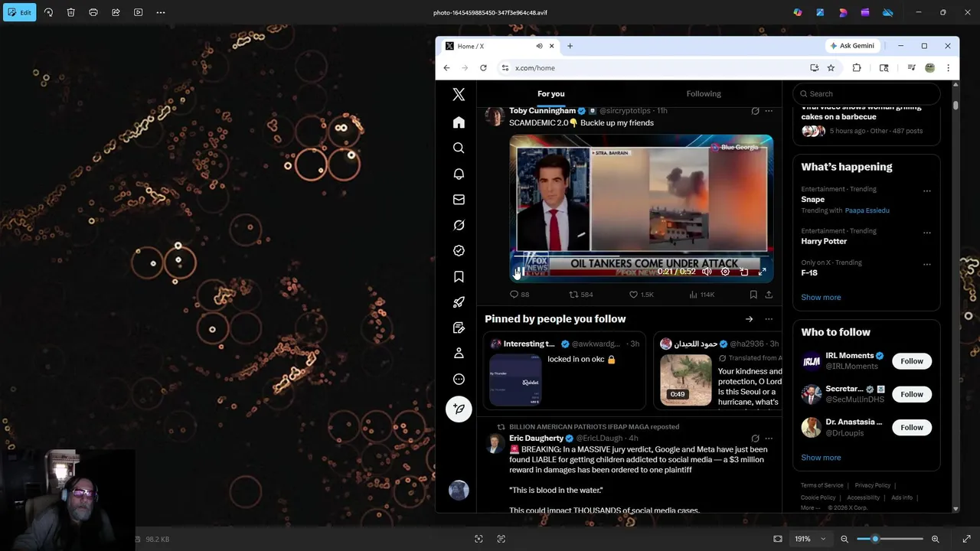Zoom out using Photos magnifier minus
980x551 pixels.
[844, 539]
